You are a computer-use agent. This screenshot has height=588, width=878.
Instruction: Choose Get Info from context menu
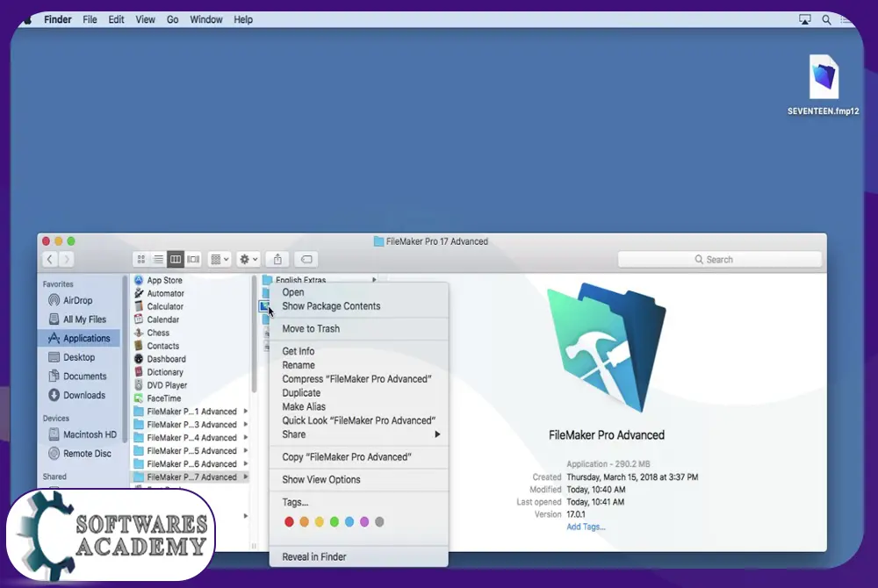[x=359, y=351]
